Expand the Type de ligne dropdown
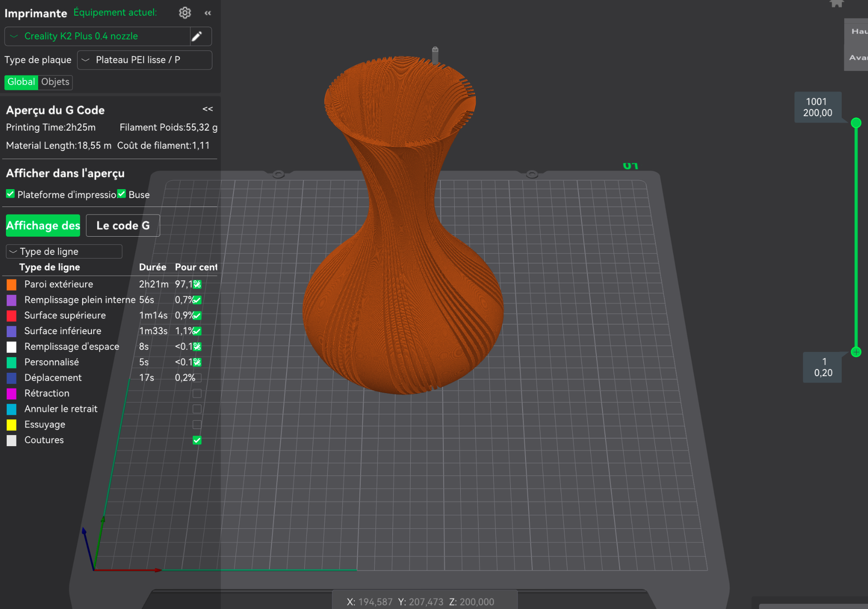The height and width of the screenshot is (609, 868). pyautogui.click(x=64, y=251)
